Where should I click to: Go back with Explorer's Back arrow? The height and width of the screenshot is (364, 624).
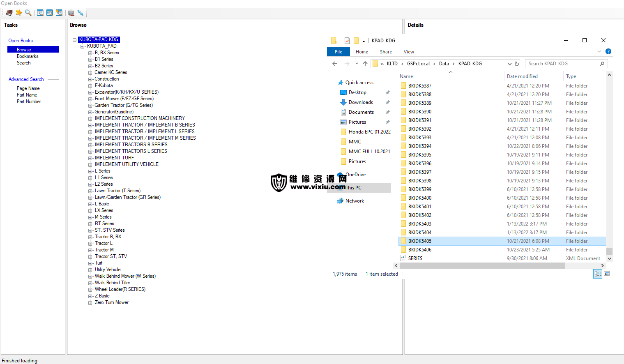tap(335, 64)
